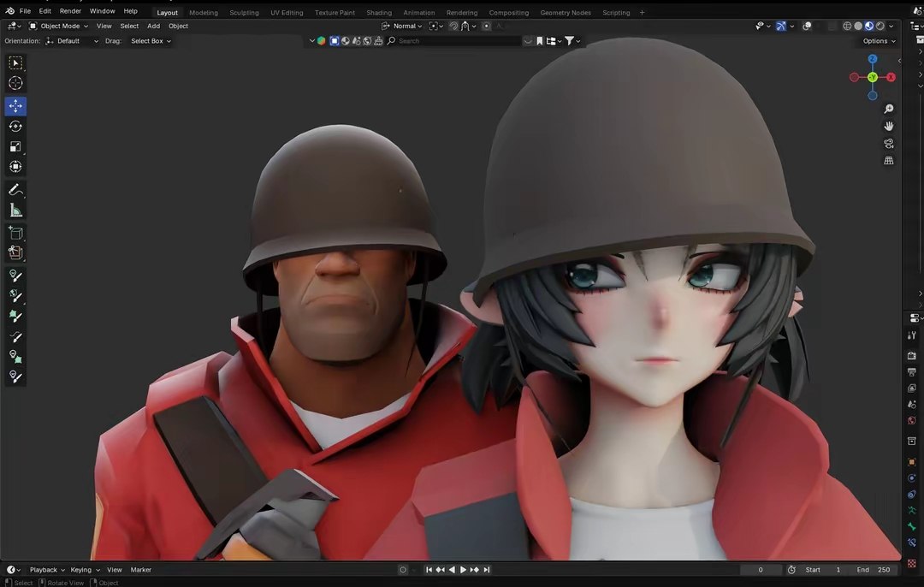
Task: Click the green -Y axis on gizmo
Action: [873, 77]
